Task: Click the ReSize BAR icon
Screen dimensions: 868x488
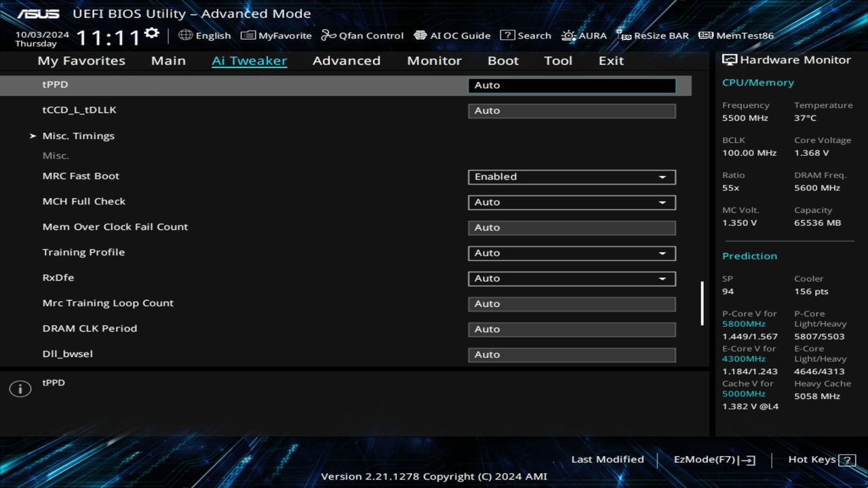Action: click(652, 35)
